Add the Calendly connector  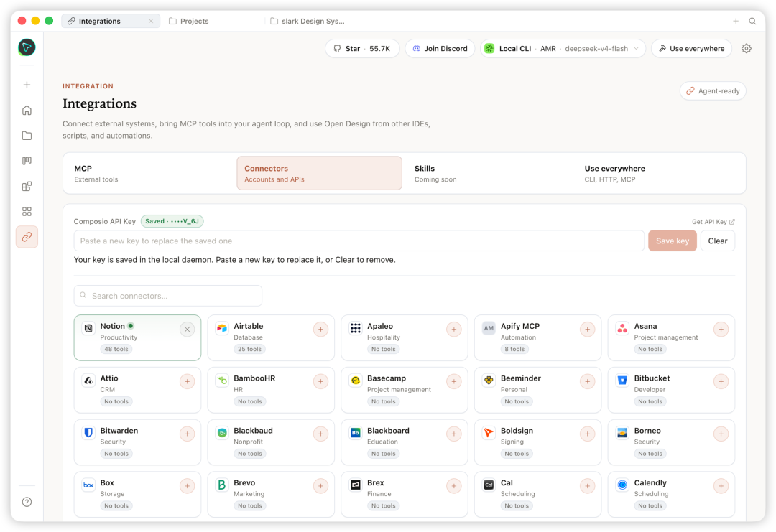[x=721, y=486]
